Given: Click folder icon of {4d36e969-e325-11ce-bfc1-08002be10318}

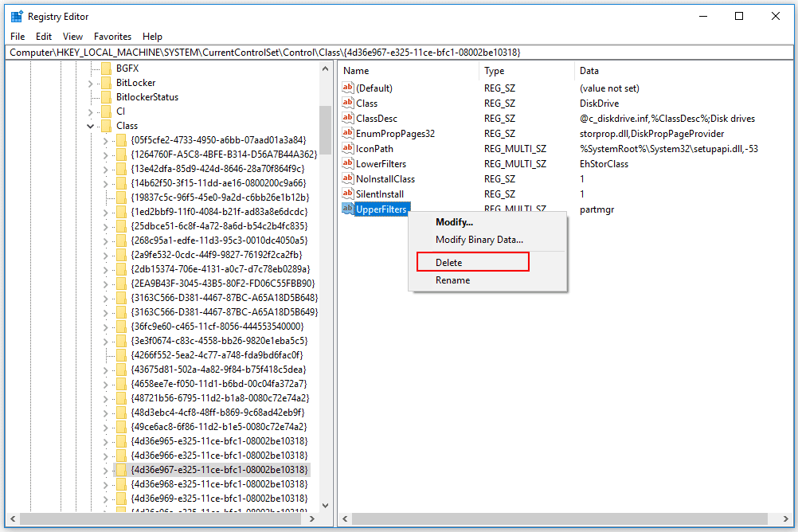Looking at the screenshot, I should tap(121, 499).
